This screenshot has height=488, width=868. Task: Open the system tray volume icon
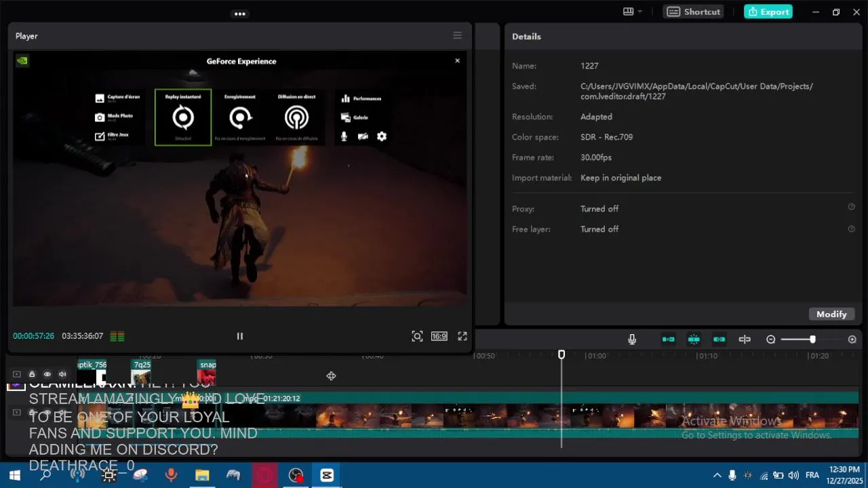[x=793, y=475]
